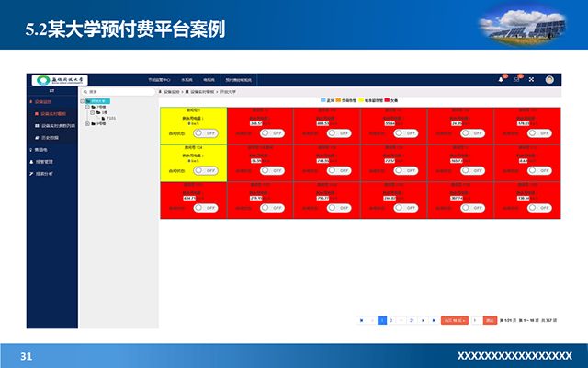Toggle switch on card showing 367.74 kW·h
The image size is (588, 368).
pos(472,208)
